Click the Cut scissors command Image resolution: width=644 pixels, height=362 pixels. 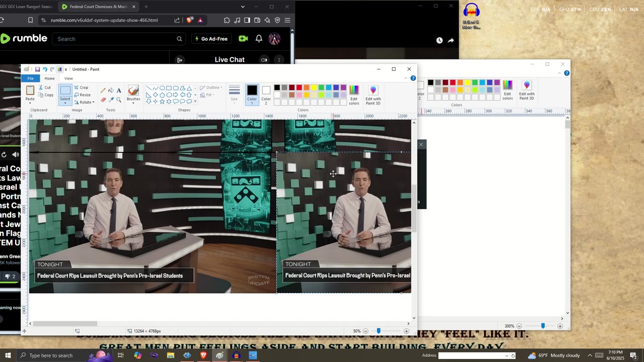coord(44,87)
